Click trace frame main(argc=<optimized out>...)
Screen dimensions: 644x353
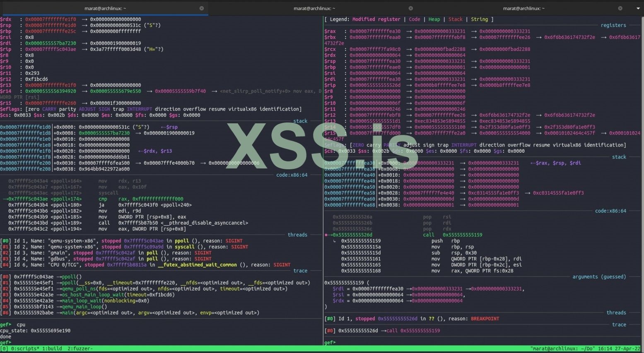coord(130,313)
